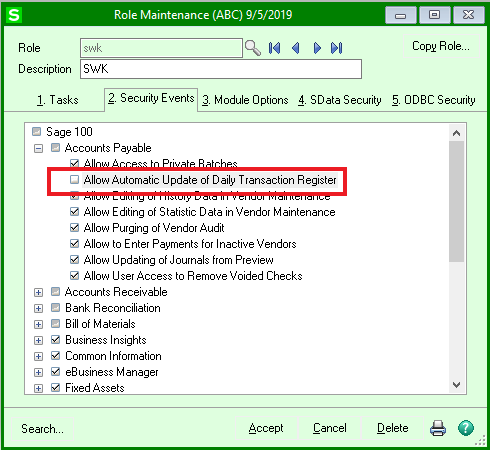Uncheck Allow to Enter Payments for Inactive Vendors
The width and height of the screenshot is (490, 450).
[74, 243]
